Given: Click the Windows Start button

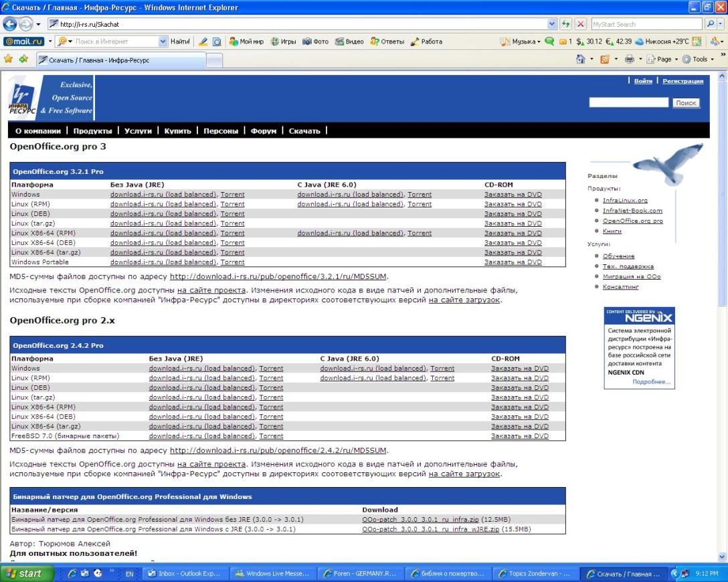Looking at the screenshot, I should (26, 574).
